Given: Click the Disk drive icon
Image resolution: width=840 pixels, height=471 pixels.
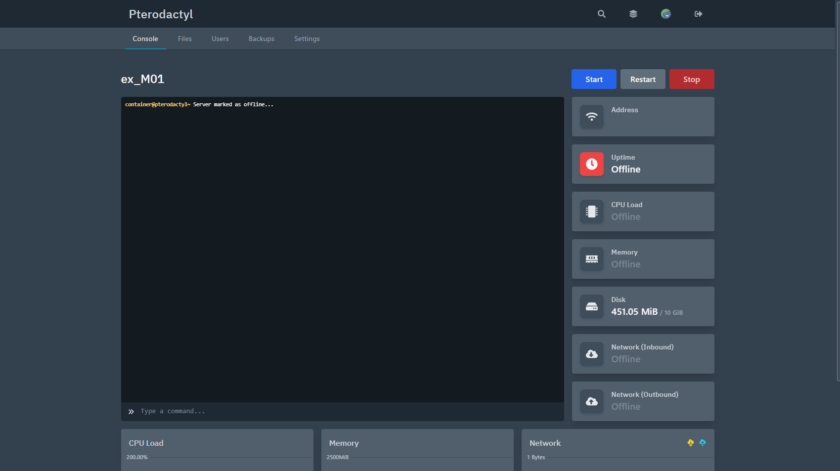Looking at the screenshot, I should [592, 306].
